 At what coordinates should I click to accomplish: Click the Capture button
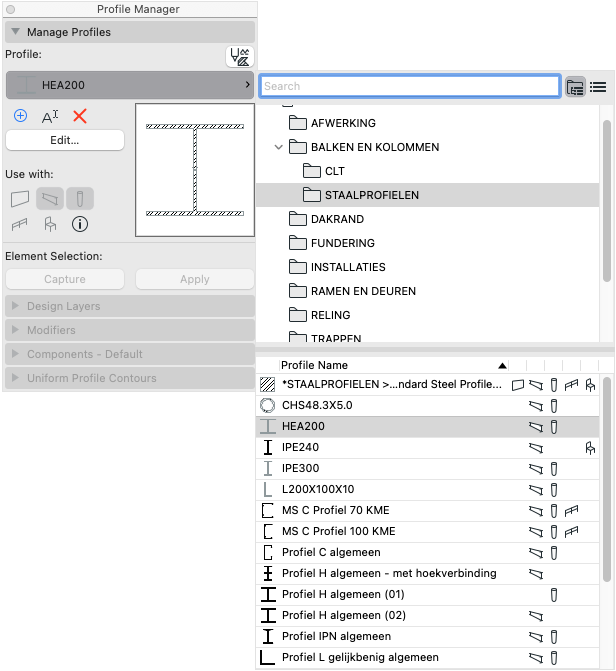tap(65, 279)
